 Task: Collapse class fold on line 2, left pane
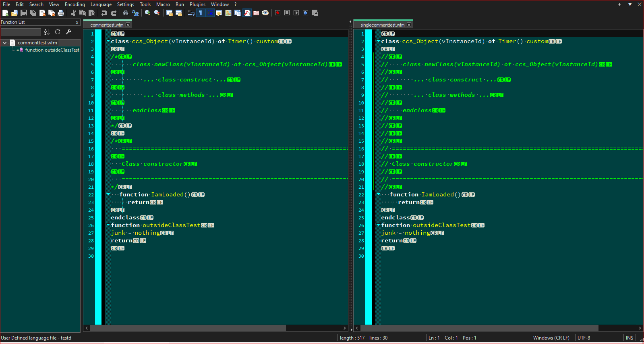(108, 41)
